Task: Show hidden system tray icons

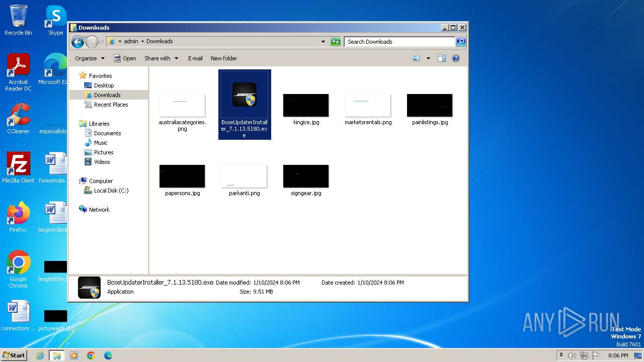Action: [x=561, y=355]
